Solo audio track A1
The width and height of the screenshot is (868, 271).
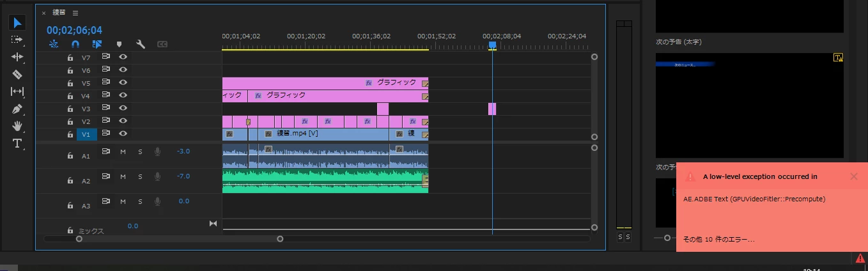[140, 151]
